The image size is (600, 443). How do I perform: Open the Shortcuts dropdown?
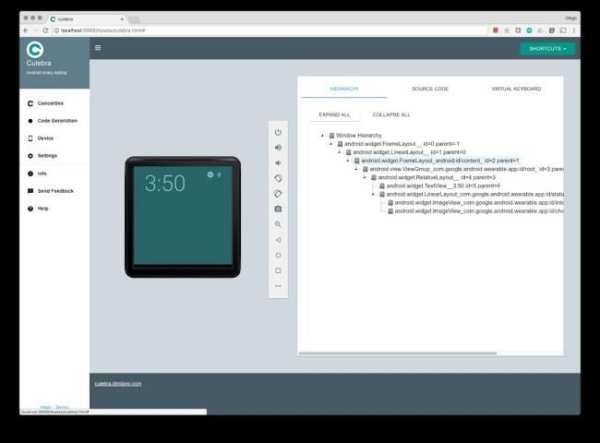pyautogui.click(x=548, y=49)
